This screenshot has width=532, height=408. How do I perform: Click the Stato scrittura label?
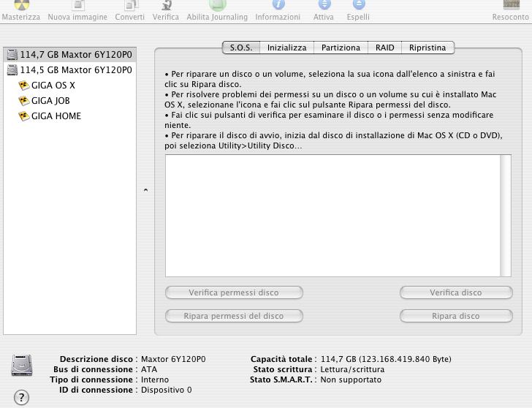(x=283, y=369)
